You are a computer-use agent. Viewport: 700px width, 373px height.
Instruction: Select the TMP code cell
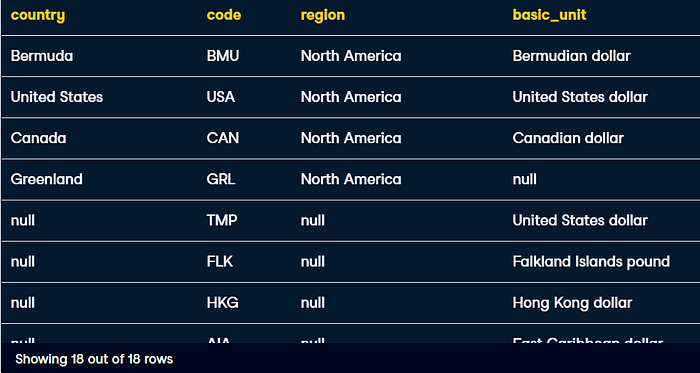click(x=222, y=220)
